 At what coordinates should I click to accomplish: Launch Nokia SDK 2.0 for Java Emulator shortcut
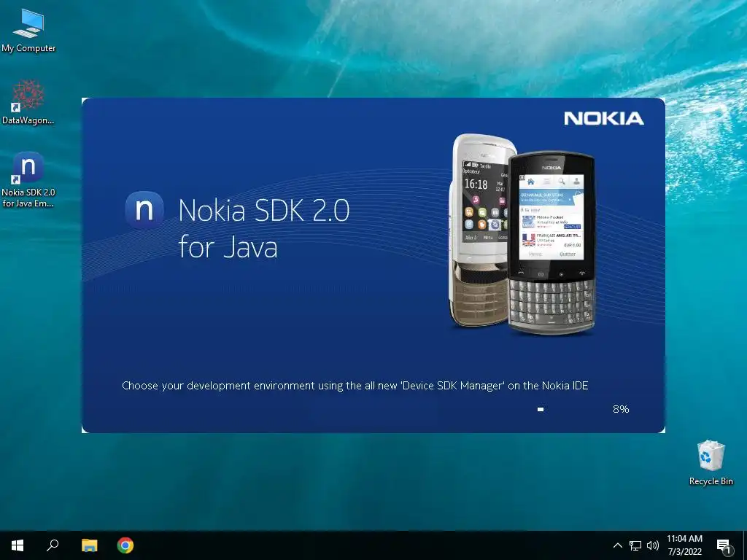click(x=28, y=179)
